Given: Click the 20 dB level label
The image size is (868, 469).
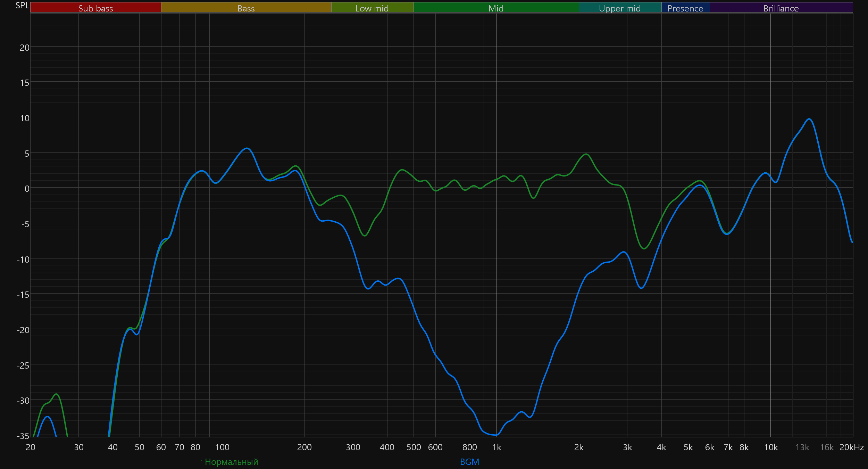Looking at the screenshot, I should tap(24, 48).
